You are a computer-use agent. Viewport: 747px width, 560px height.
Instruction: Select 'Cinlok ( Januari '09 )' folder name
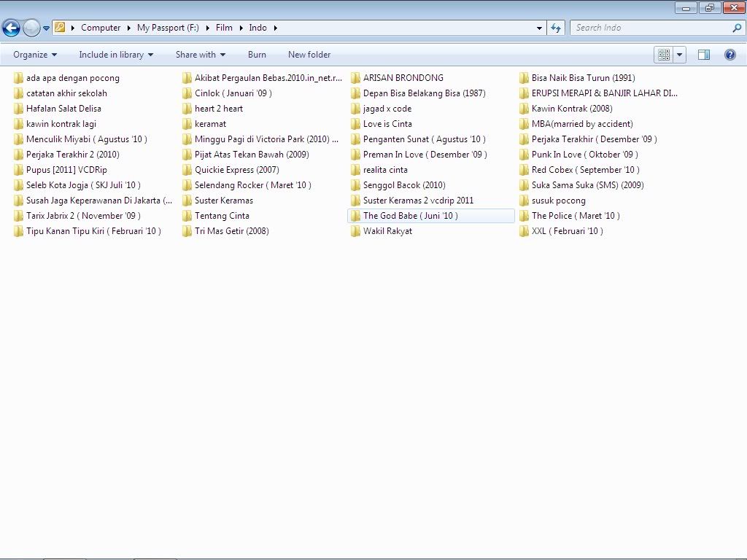[x=233, y=93]
